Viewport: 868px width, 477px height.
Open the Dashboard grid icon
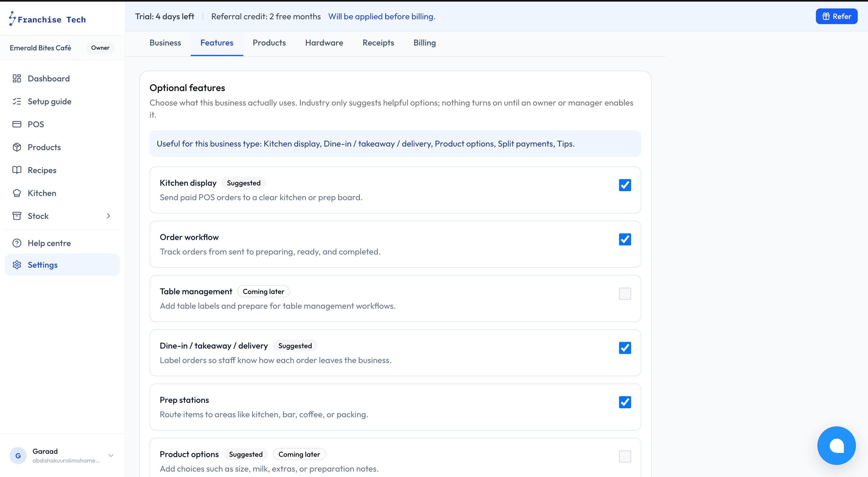click(x=17, y=78)
